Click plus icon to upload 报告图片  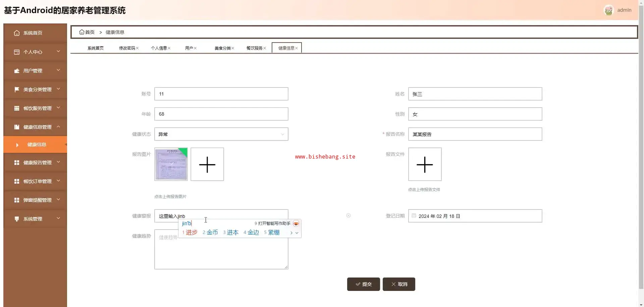207,165
